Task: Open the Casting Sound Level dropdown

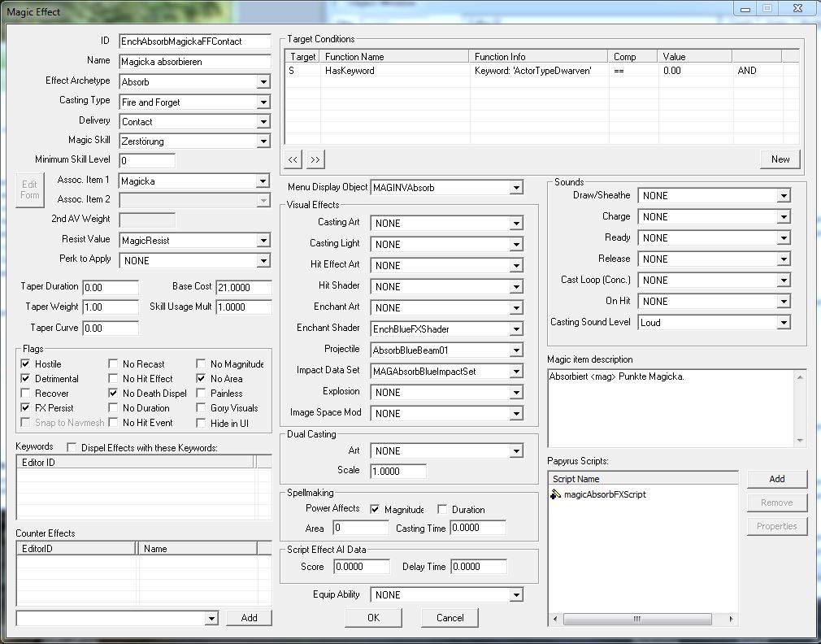Action: 783,323
